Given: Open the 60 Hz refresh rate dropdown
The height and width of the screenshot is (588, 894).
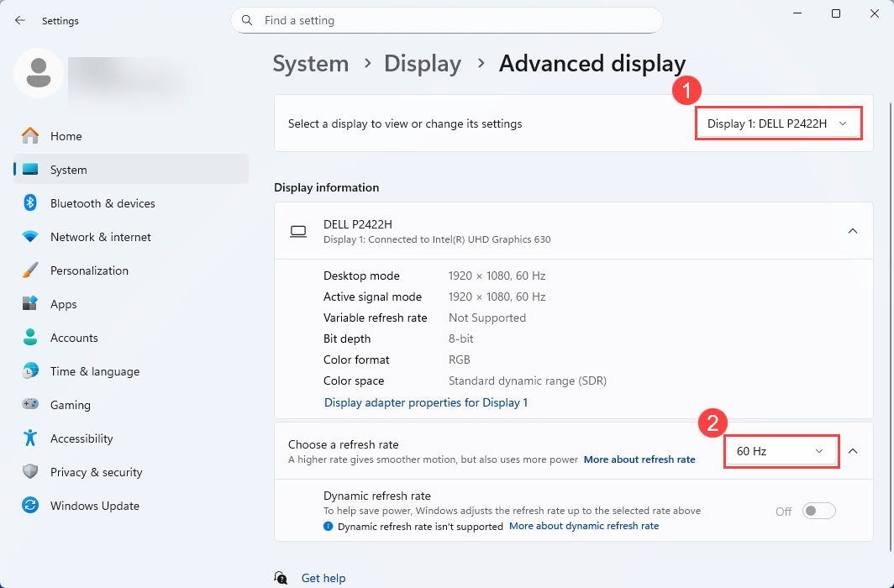Looking at the screenshot, I should coord(781,451).
